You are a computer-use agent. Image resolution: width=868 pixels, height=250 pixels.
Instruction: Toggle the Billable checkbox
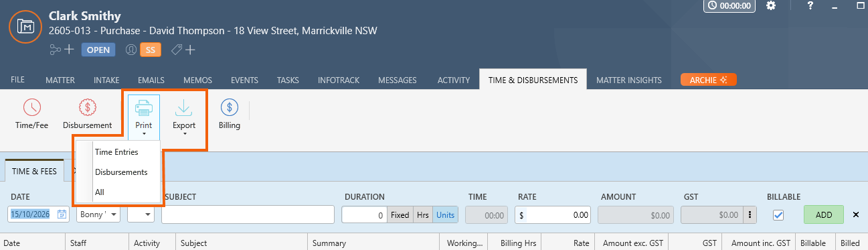point(778,215)
